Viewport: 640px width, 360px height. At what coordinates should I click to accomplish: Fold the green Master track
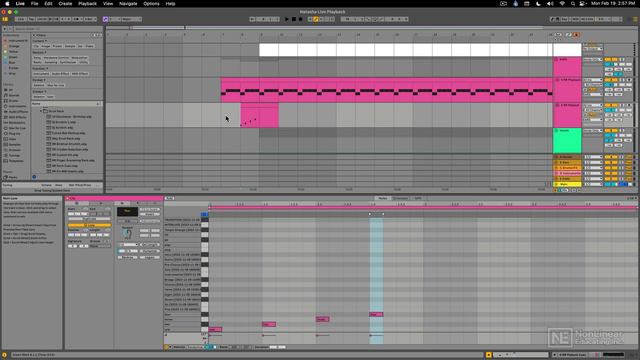(x=556, y=131)
